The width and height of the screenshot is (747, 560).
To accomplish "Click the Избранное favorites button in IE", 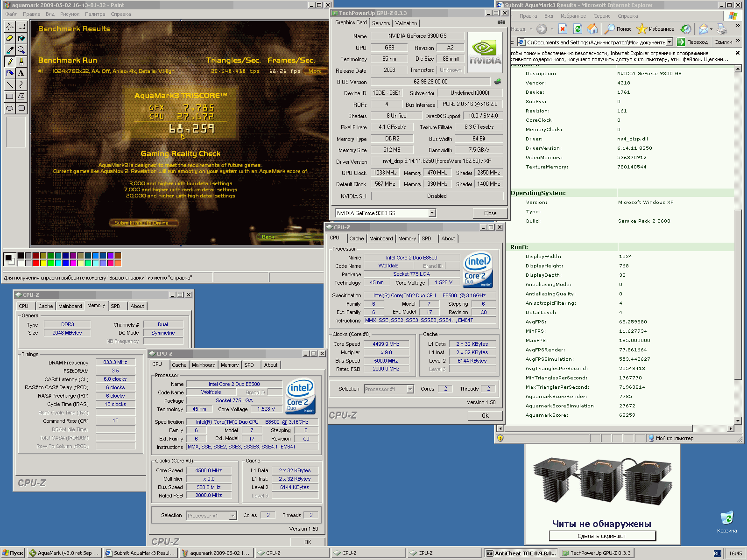I will (x=656, y=29).
